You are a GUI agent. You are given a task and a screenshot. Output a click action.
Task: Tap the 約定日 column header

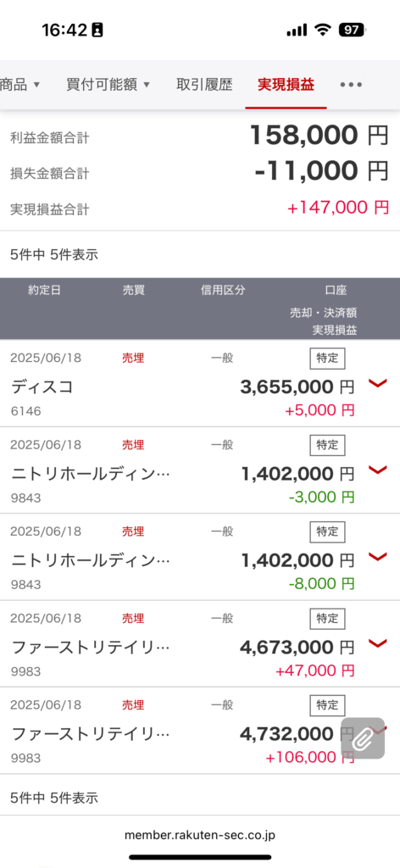tap(44, 290)
